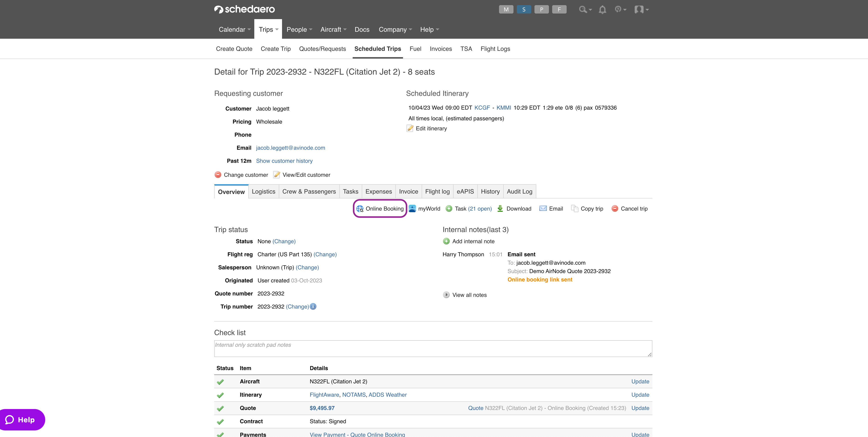The image size is (868, 437).
Task: Open Online Booking globe icon
Action: [x=360, y=209]
